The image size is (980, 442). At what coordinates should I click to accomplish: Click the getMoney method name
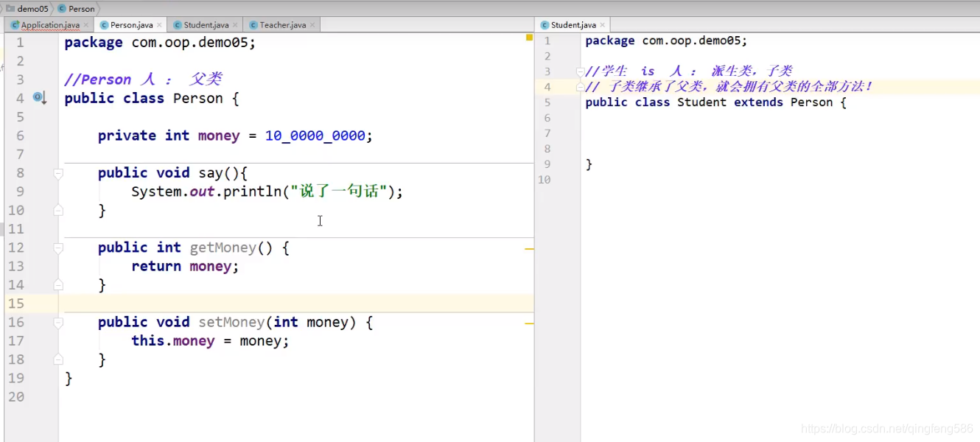tap(223, 248)
